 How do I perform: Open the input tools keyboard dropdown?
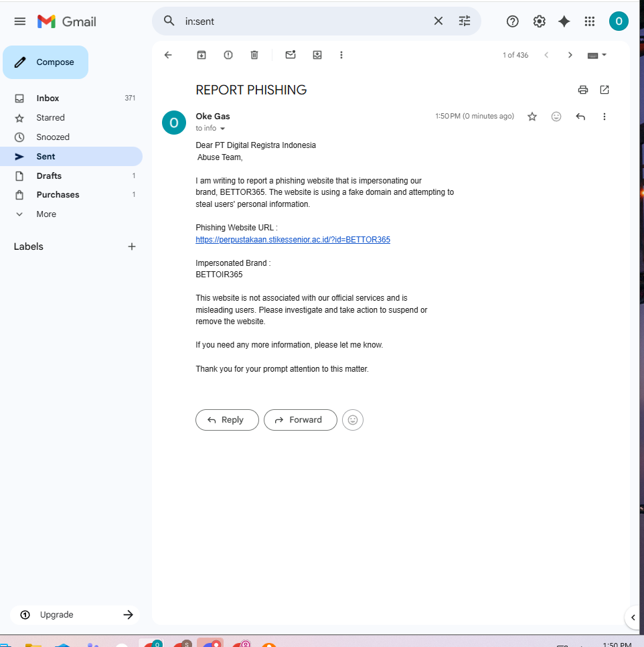pyautogui.click(x=596, y=55)
